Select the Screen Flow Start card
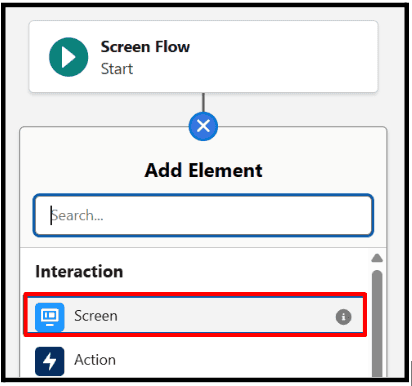Viewport: 412px width, 386px height. [x=203, y=57]
